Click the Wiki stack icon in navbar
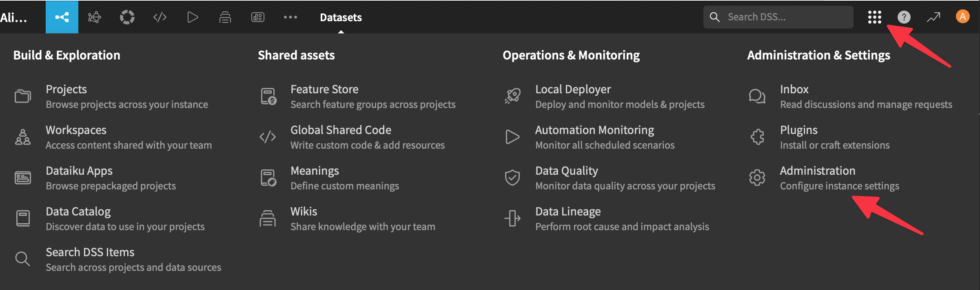The height and width of the screenshot is (290, 980). [x=225, y=17]
